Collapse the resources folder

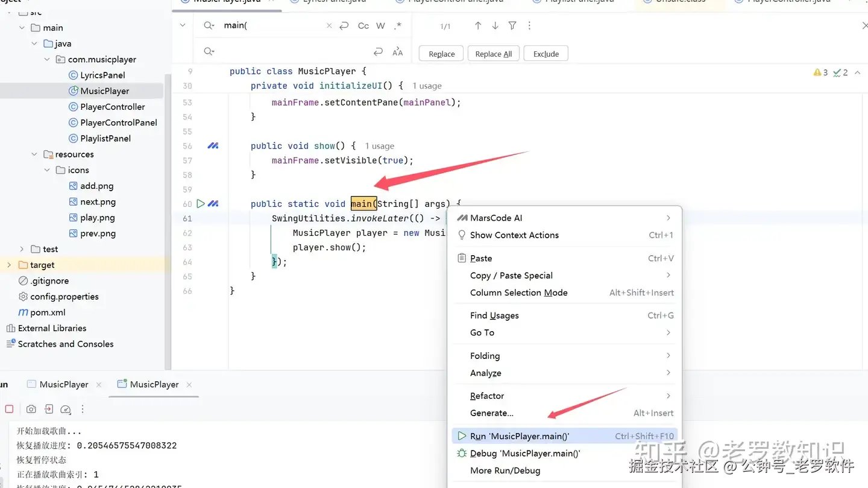click(34, 154)
